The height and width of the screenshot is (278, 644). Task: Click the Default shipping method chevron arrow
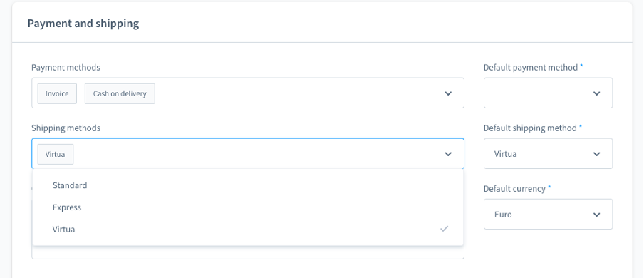click(597, 154)
